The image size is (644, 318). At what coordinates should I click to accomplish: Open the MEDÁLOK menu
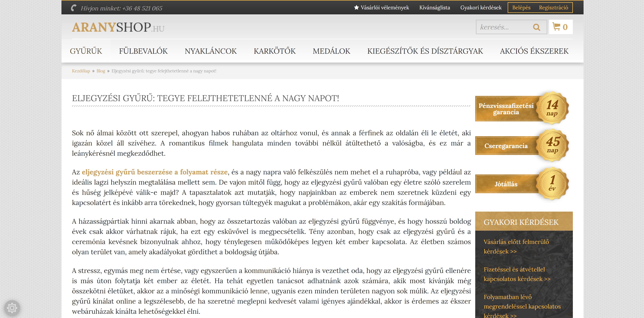pyautogui.click(x=331, y=51)
